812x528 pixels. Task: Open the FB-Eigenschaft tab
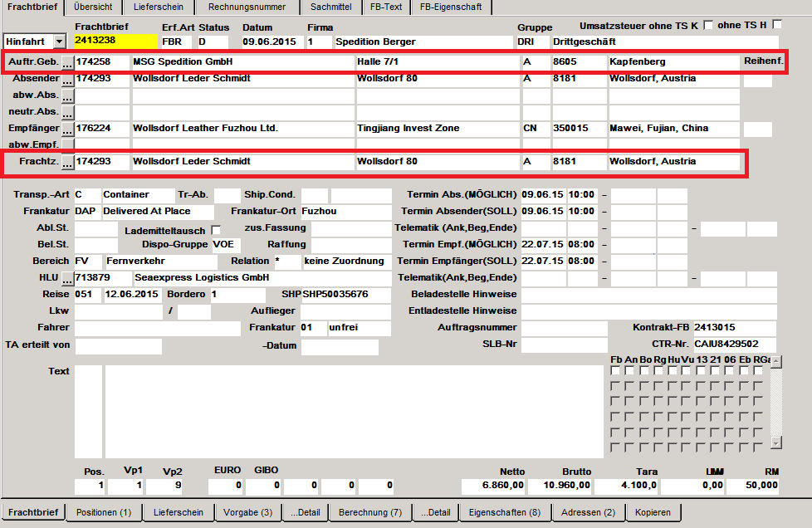pyautogui.click(x=451, y=7)
